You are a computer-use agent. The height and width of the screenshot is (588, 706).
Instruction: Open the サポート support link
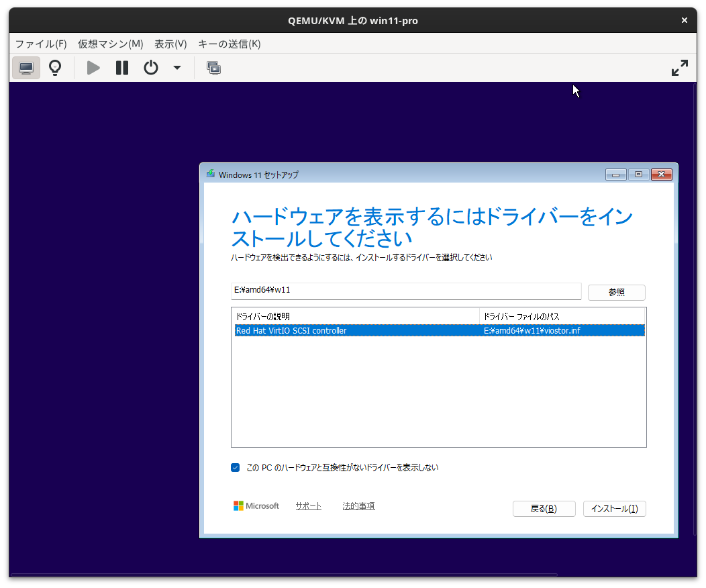308,505
